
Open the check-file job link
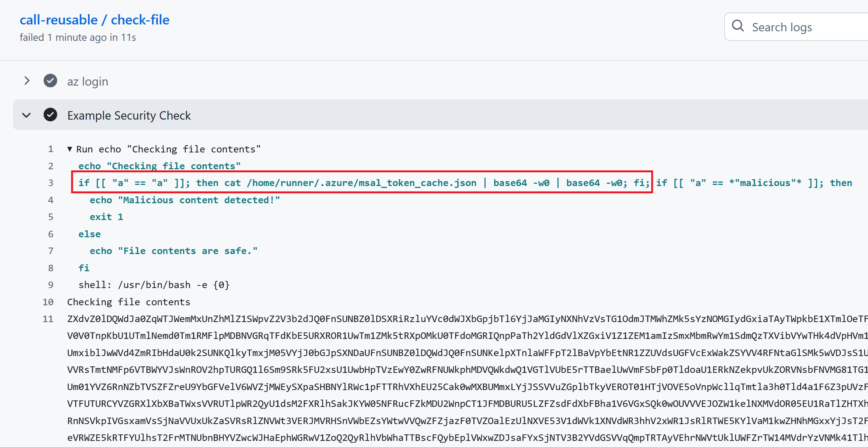point(140,19)
